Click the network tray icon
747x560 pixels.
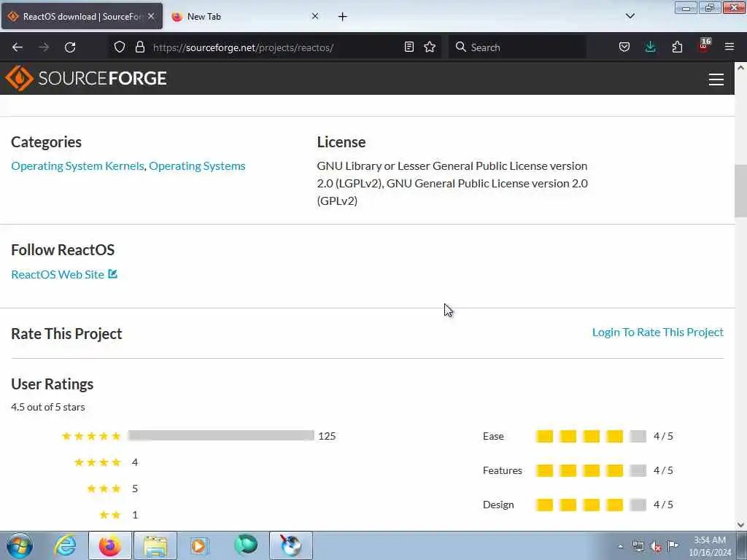(x=638, y=546)
